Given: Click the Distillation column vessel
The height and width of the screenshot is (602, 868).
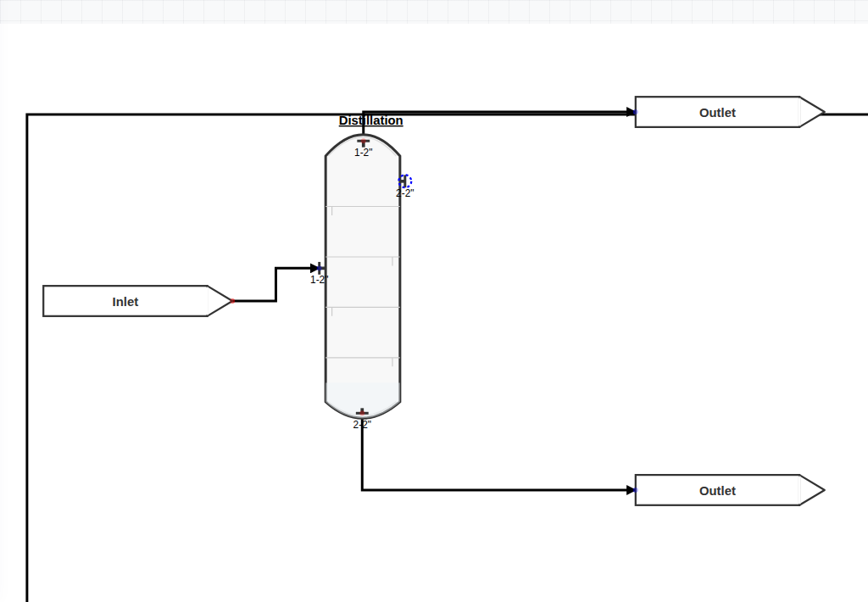Looking at the screenshot, I should tap(363, 276).
